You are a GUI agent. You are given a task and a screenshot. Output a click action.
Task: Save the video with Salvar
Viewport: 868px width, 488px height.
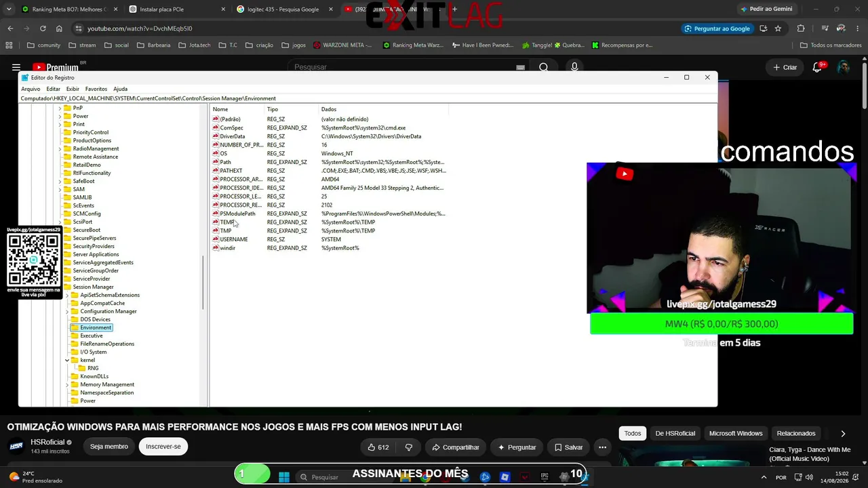pos(568,447)
